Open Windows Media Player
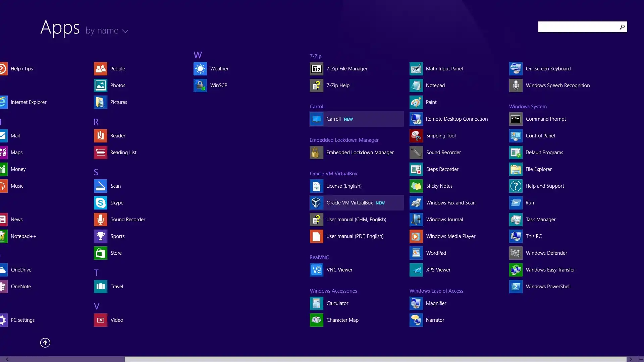 [x=450, y=236]
